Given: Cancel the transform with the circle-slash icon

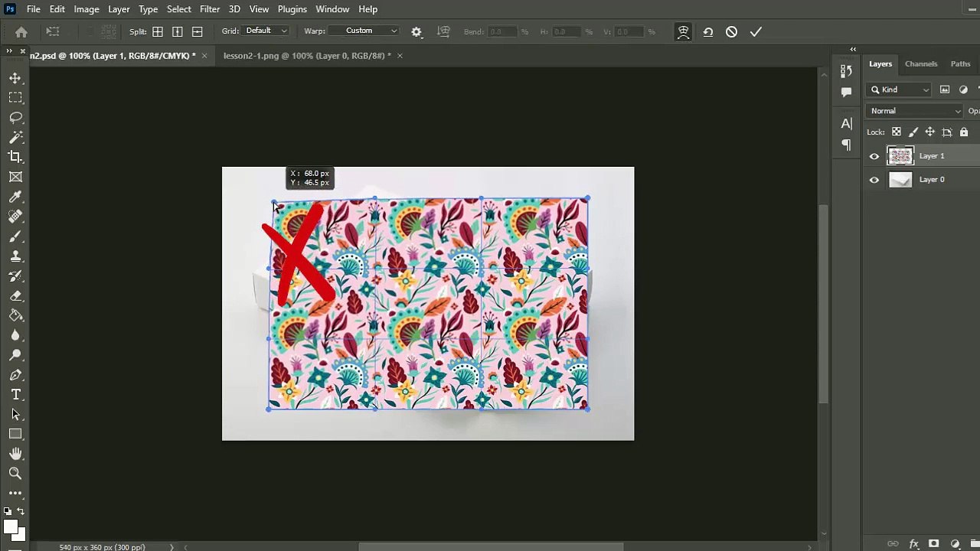Looking at the screenshot, I should 731,32.
